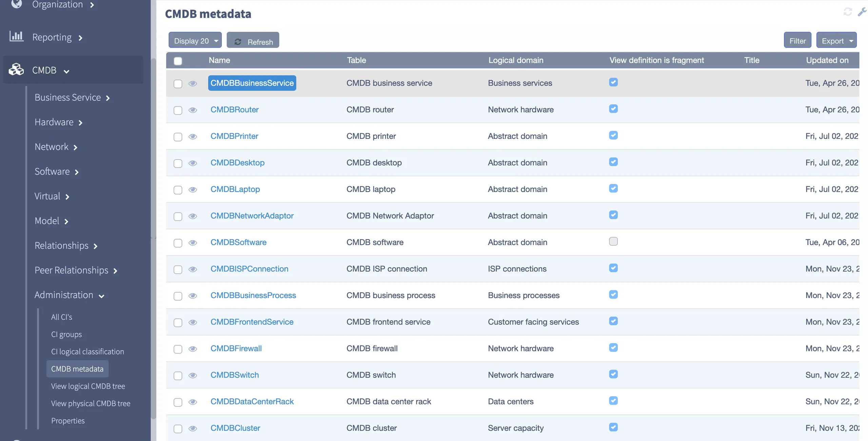Open the wrench configuration icon
Screen dimensions: 868x441
click(862, 12)
